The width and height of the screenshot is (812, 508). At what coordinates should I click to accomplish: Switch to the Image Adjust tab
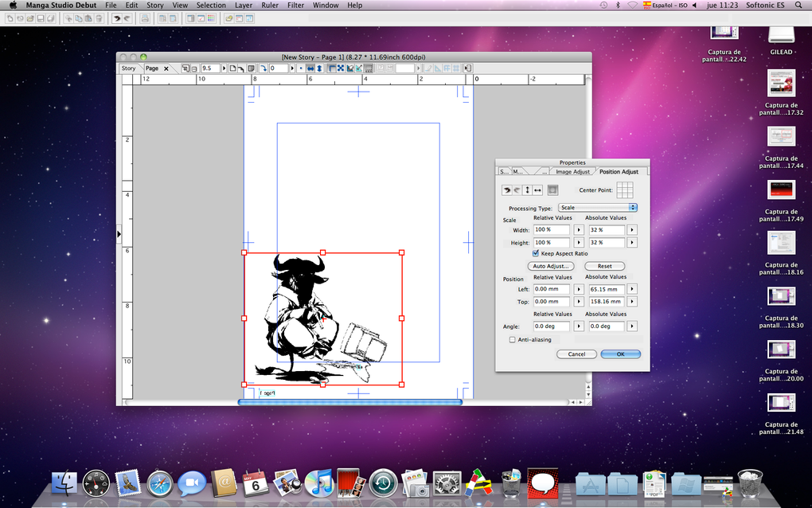(x=572, y=171)
